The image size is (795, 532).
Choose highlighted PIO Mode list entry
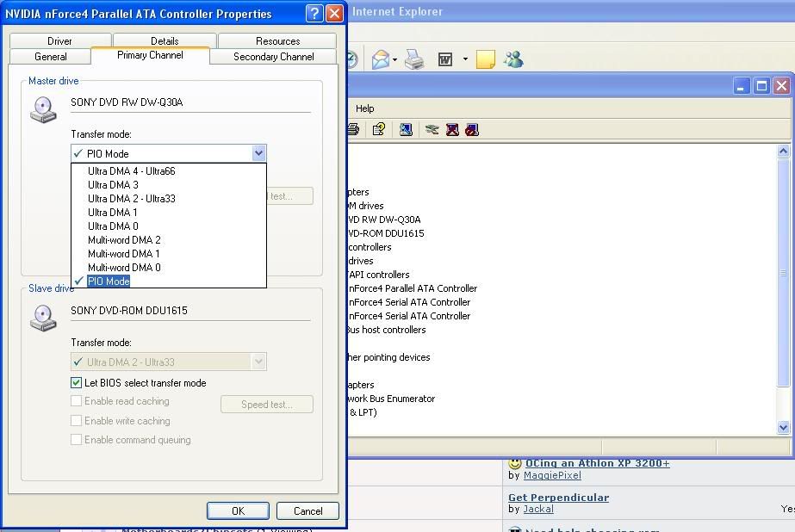click(169, 281)
